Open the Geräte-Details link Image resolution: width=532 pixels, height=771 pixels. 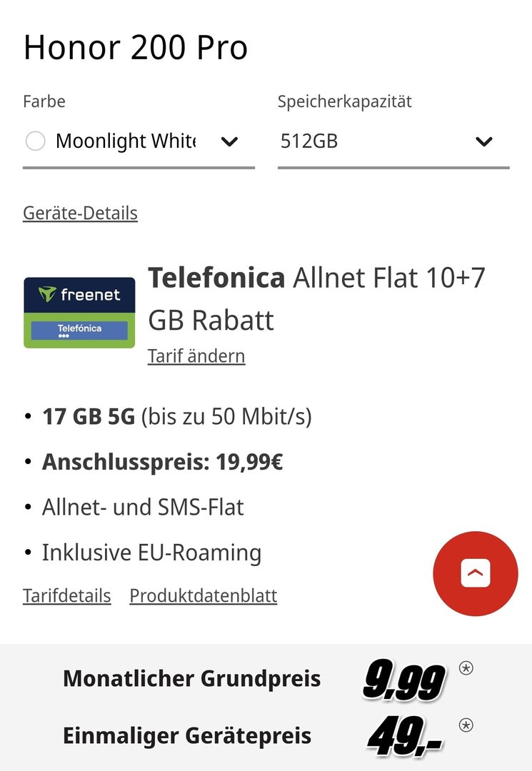point(80,213)
